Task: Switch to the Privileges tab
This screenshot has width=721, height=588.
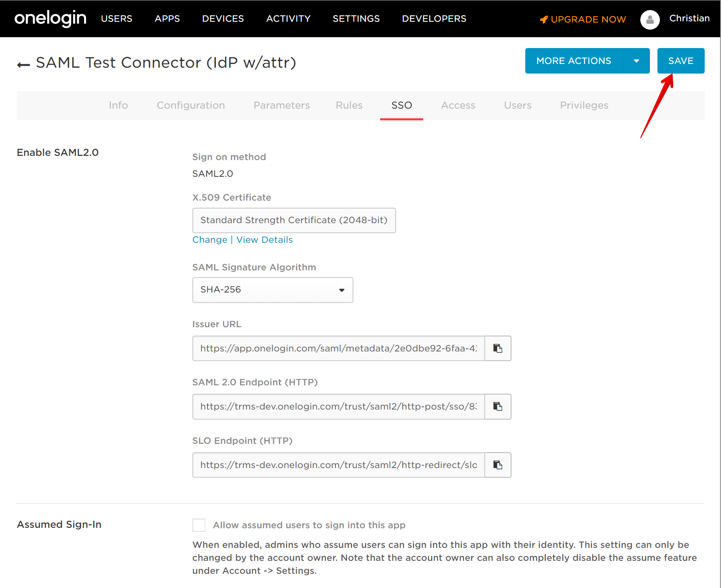Action: tap(584, 105)
